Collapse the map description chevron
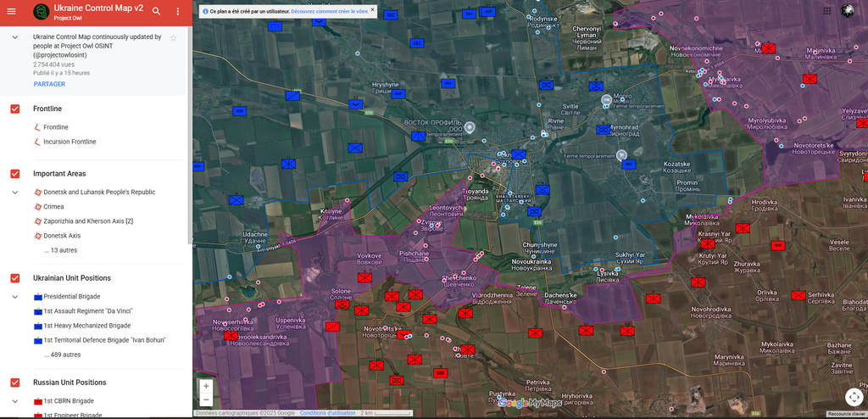The width and height of the screenshot is (868, 419). point(15,37)
